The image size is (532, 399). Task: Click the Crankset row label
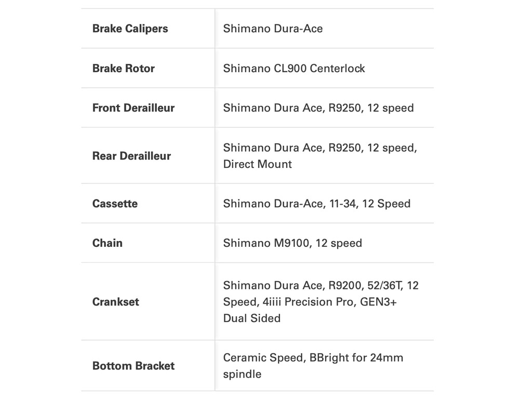(115, 301)
